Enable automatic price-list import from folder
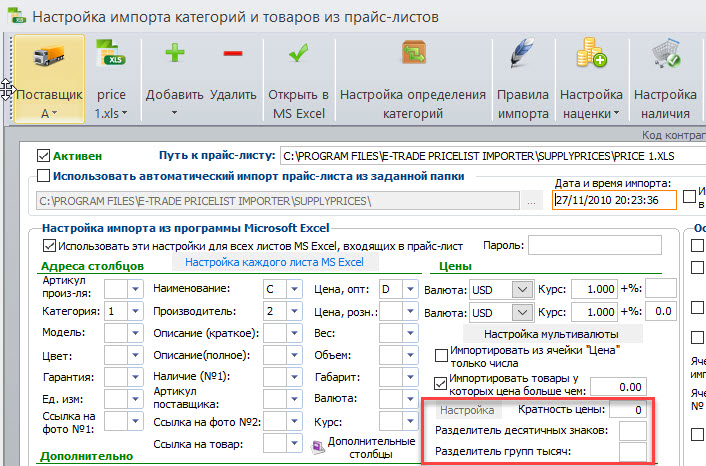 (43, 175)
